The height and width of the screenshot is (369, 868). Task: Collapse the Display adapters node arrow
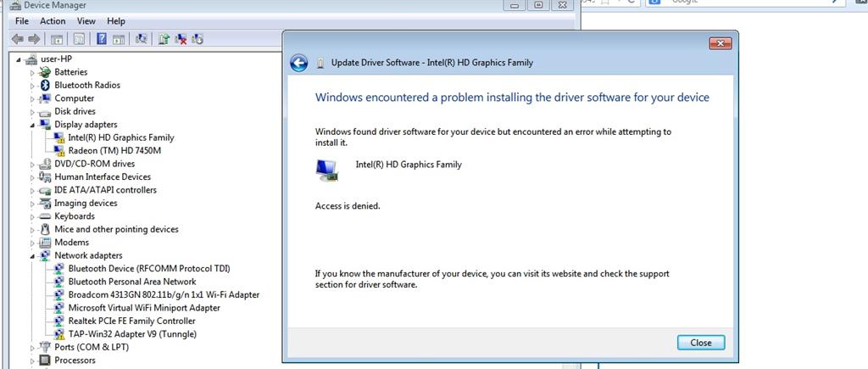[33, 126]
